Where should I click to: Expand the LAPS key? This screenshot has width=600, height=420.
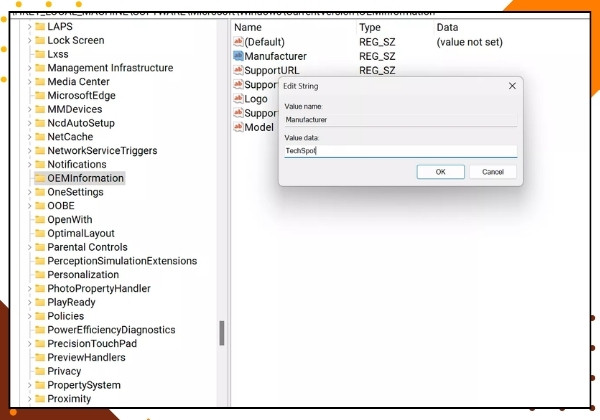pyautogui.click(x=29, y=27)
